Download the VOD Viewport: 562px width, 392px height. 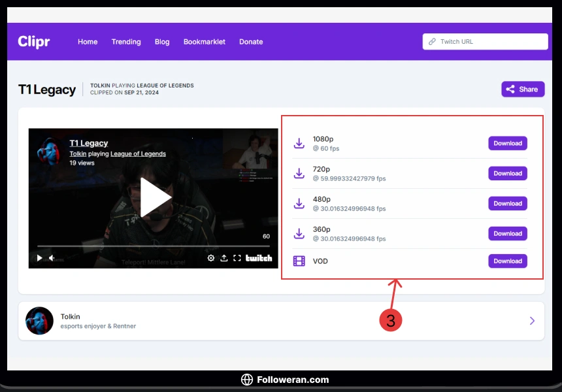click(x=507, y=261)
